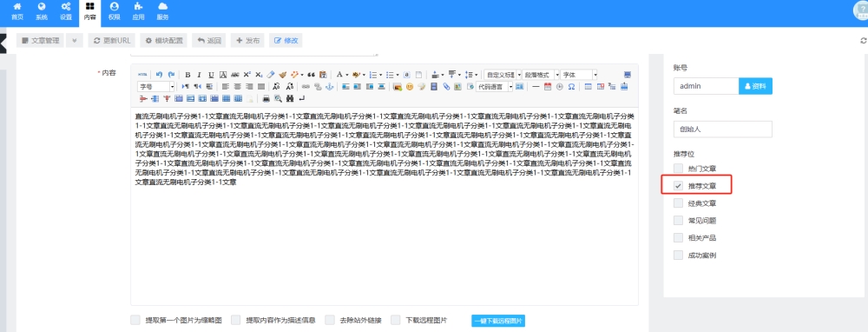Screen dimensions: 868x332
Task: Check the 相关产品 checkbox
Action: [x=678, y=238]
